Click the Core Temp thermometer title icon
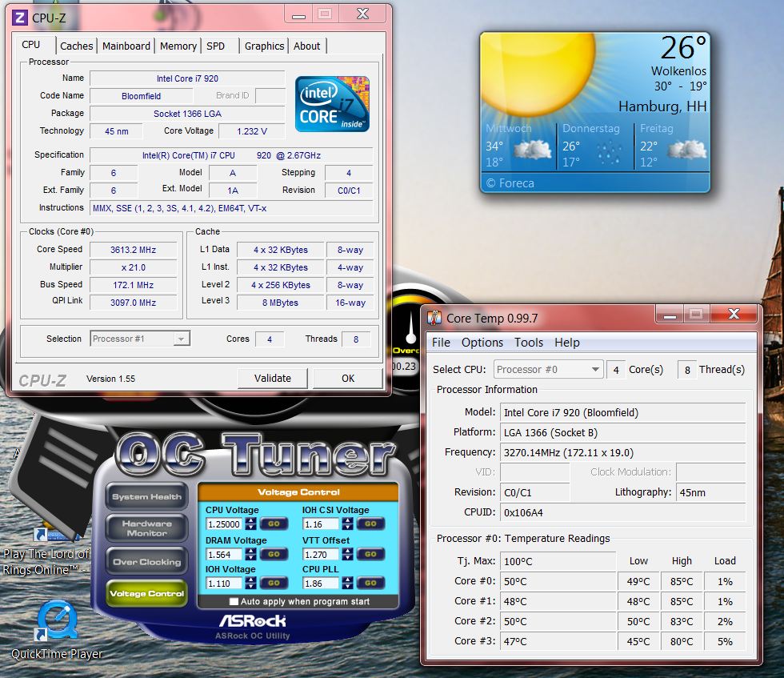 tap(434, 318)
